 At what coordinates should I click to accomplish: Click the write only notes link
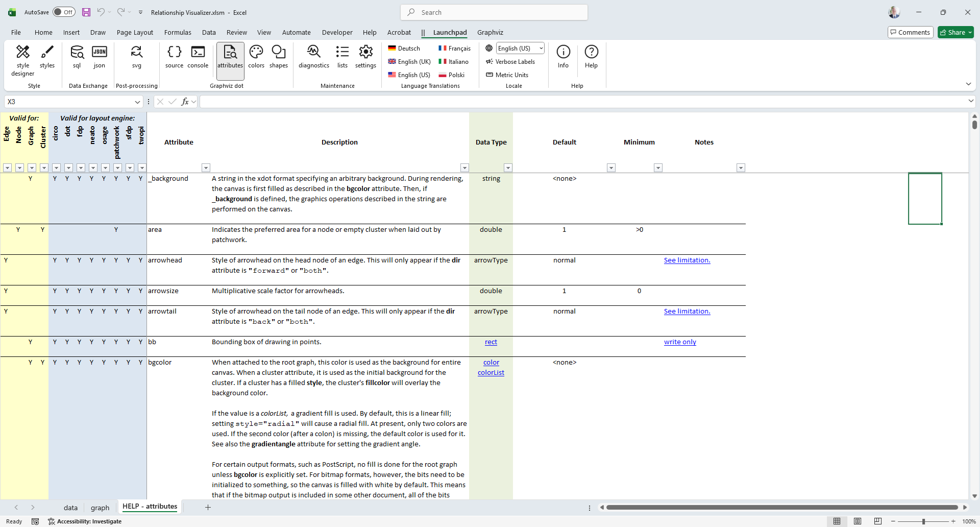680,342
